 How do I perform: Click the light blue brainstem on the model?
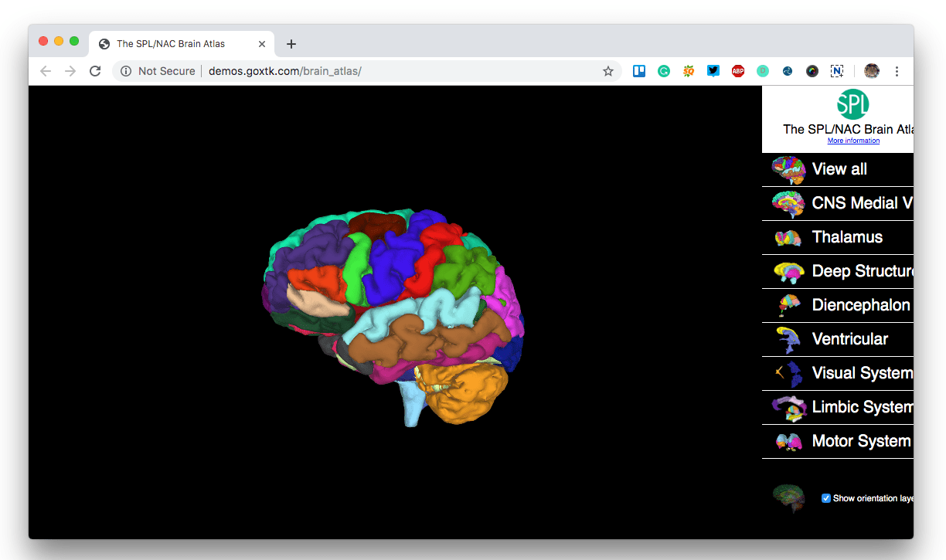(413, 402)
